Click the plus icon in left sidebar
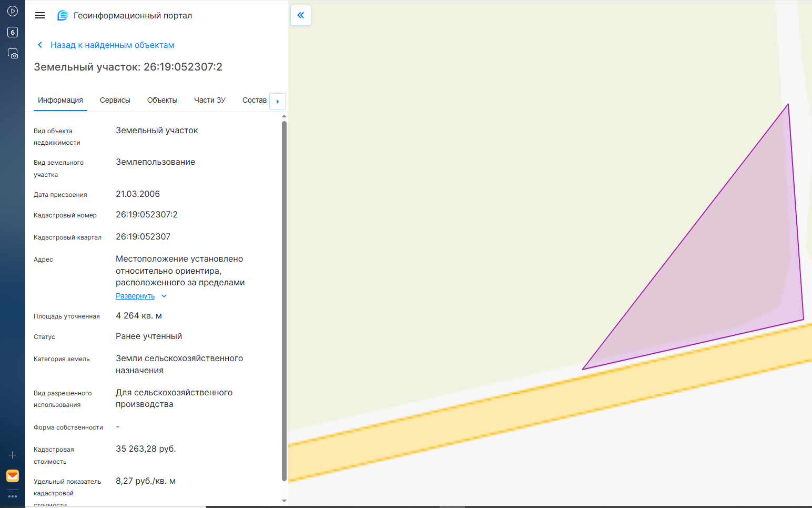This screenshot has width=812, height=508. (x=13, y=455)
